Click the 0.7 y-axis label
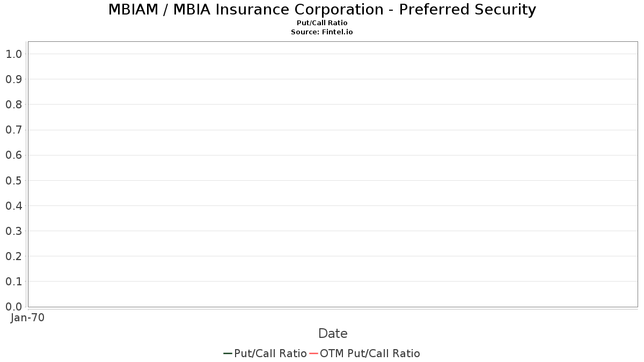Viewport: 644px width, 362px height. pos(14,130)
